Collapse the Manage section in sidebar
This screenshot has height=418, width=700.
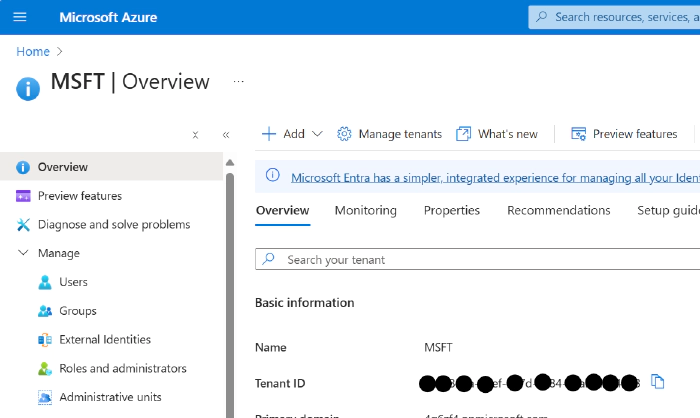24,253
